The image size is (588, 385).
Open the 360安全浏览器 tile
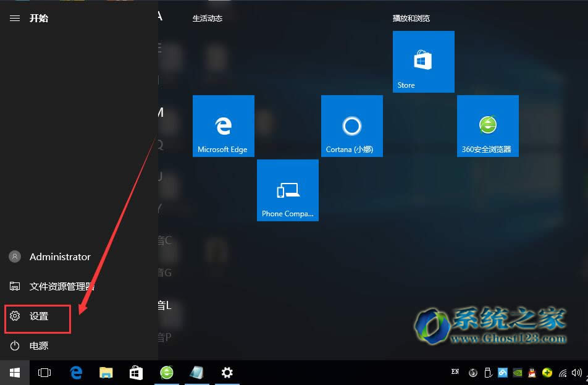coord(487,125)
